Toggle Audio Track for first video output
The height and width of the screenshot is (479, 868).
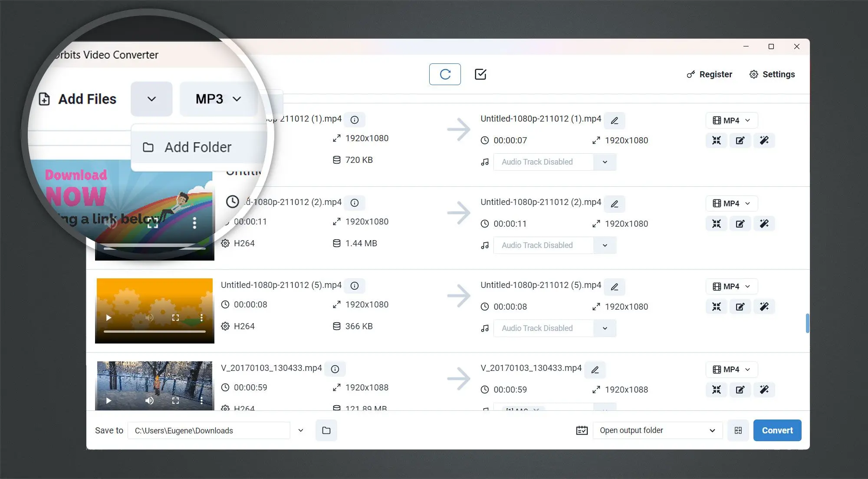tap(604, 162)
